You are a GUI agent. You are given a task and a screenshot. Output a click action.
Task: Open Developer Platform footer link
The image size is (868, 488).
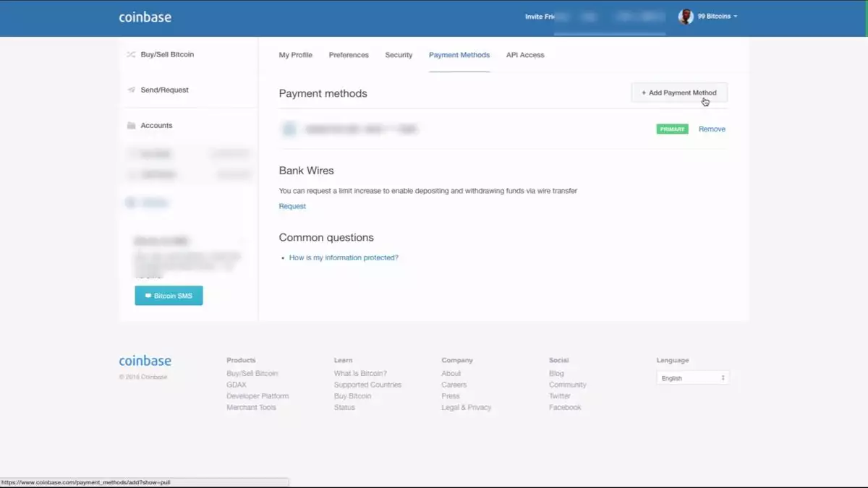coord(258,396)
